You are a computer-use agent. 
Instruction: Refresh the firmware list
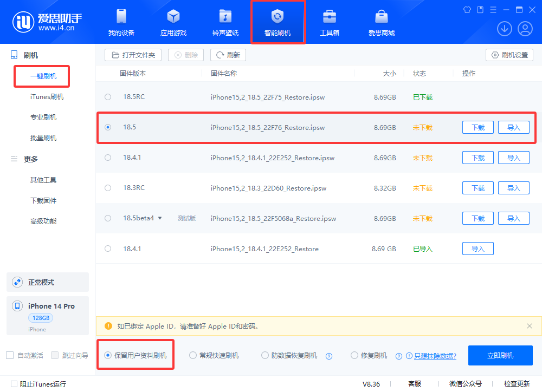[x=228, y=55]
